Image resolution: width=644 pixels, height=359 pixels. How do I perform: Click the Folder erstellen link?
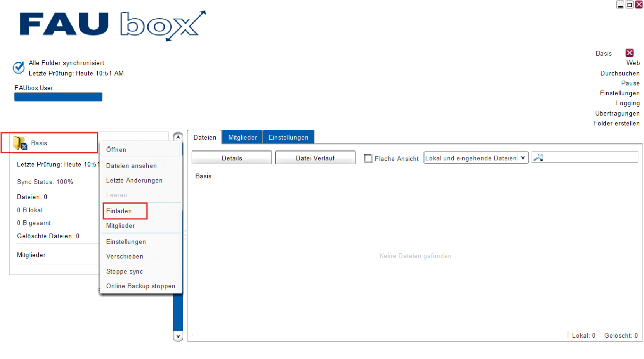(x=617, y=123)
